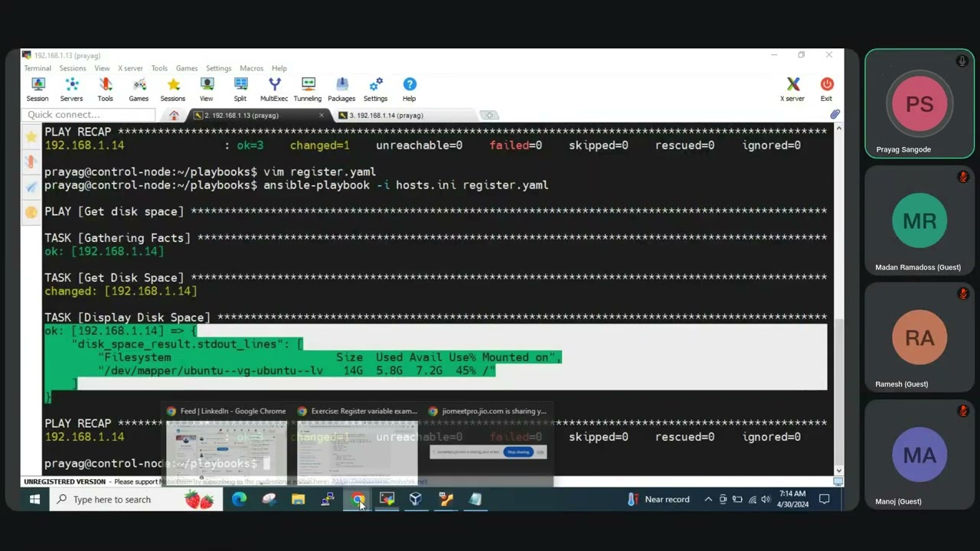Click the Servers toolbar icon
The height and width of the screenshot is (551, 980).
[x=71, y=89]
